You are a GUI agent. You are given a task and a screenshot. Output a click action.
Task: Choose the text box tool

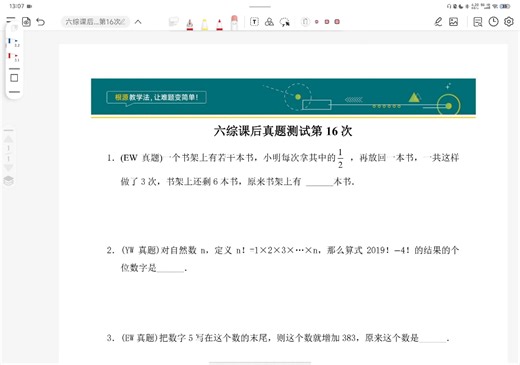click(254, 22)
